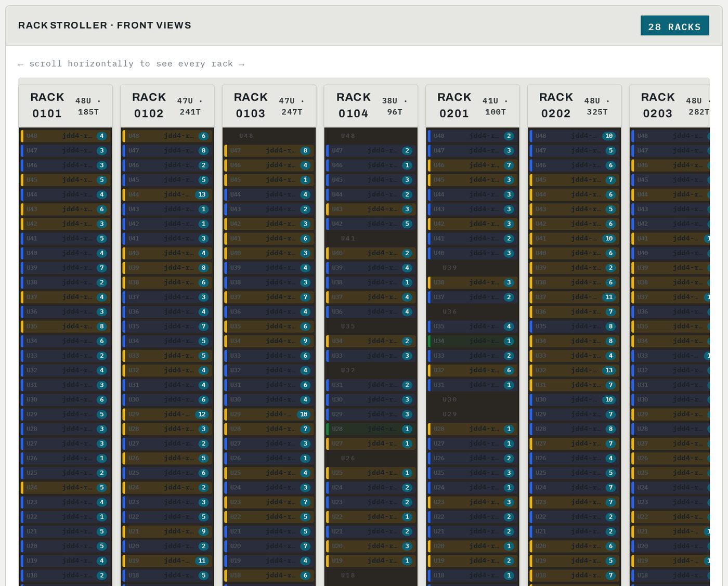
Task: Click the 11 count badge in rack 0202
Action: tap(609, 297)
